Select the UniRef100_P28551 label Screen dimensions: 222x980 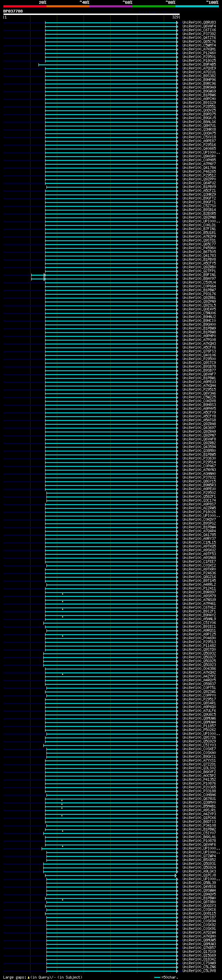(199, 106)
